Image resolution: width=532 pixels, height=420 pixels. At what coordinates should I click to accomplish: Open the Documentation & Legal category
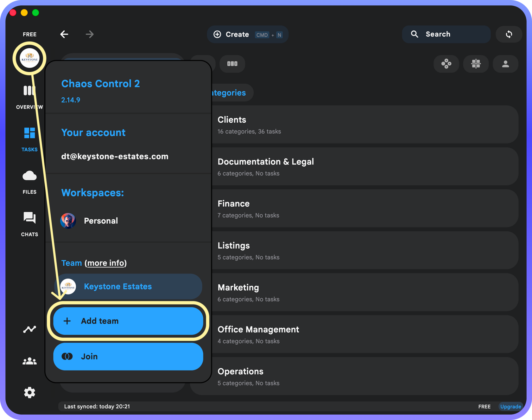click(365, 166)
